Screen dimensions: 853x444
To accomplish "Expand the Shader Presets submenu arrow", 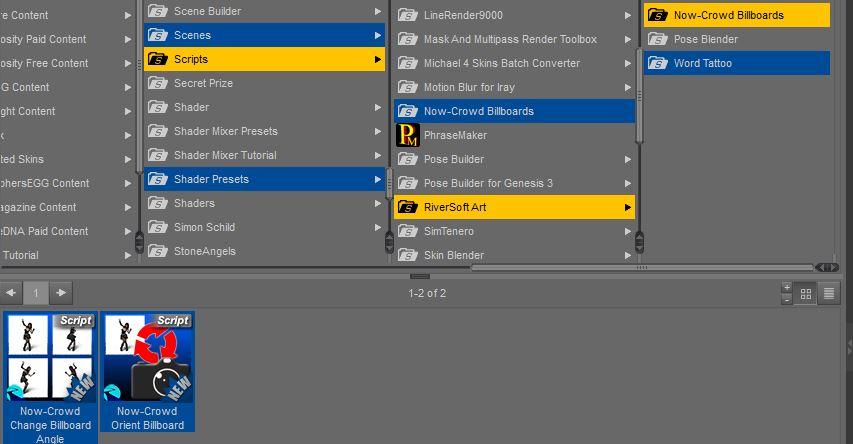I will [378, 179].
